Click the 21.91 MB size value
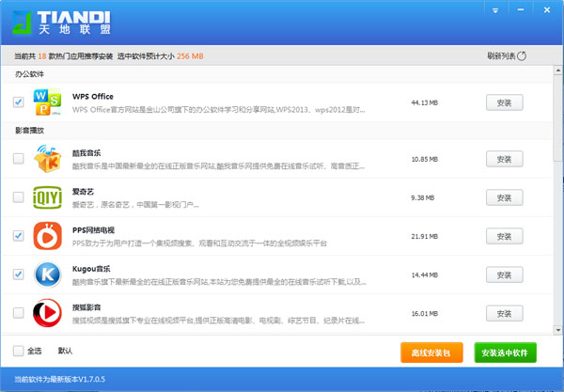 (x=425, y=236)
